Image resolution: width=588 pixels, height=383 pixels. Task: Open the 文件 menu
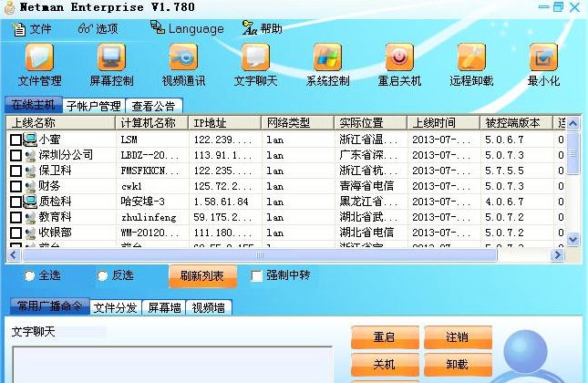[x=32, y=29]
